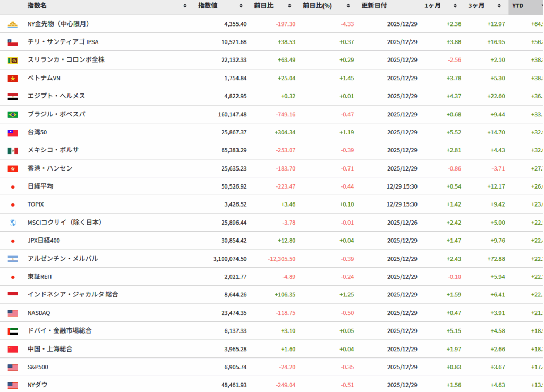Click the Sri Lanka flag icon
This screenshot has width=544, height=392.
pyautogui.click(x=13, y=61)
